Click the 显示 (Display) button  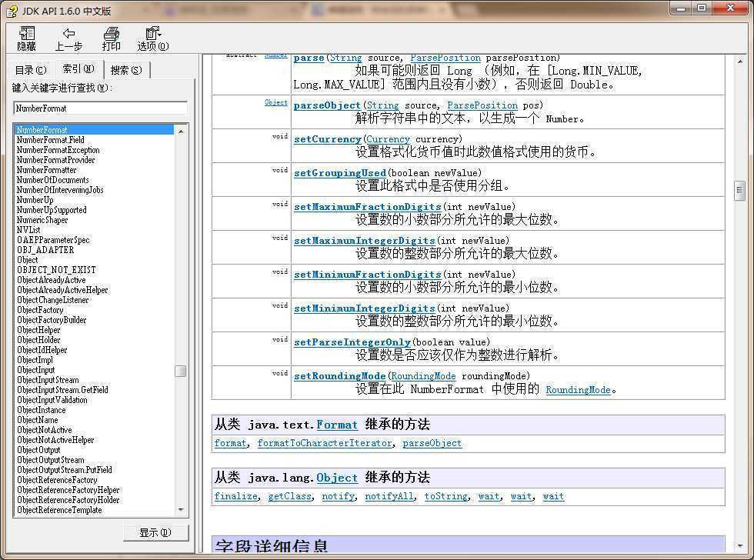(155, 532)
